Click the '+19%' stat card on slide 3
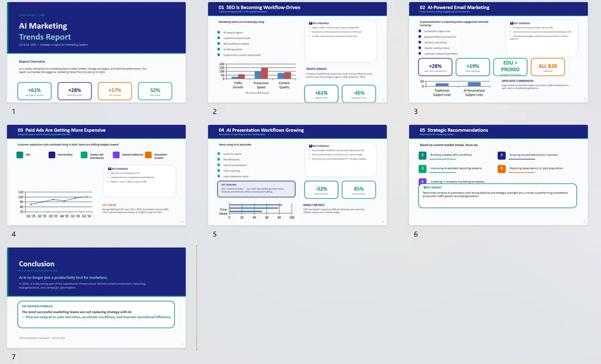 (472, 67)
